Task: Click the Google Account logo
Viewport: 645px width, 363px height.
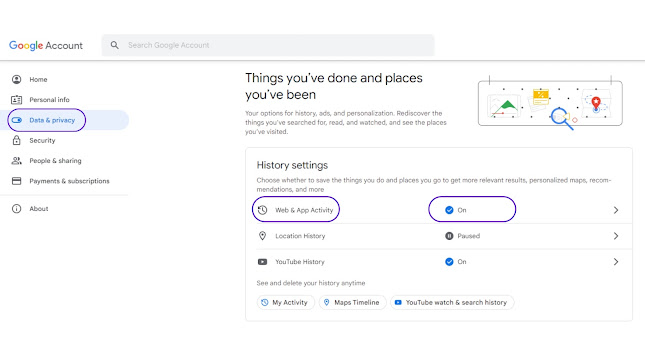Action: pyautogui.click(x=46, y=45)
